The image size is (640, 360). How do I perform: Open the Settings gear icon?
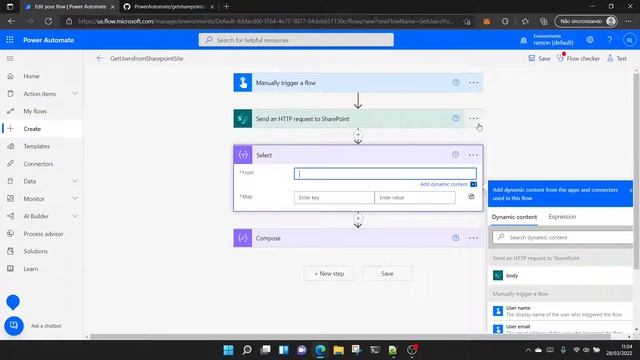(x=590, y=40)
